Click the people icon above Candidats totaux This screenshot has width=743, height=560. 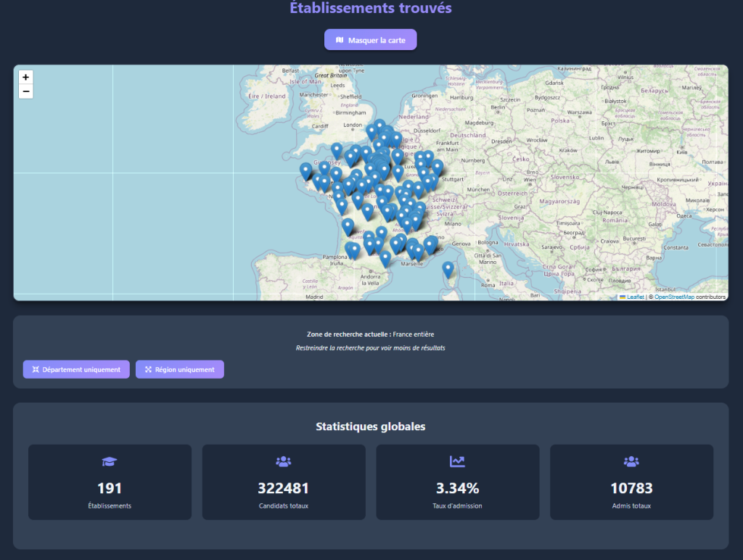pos(284,461)
